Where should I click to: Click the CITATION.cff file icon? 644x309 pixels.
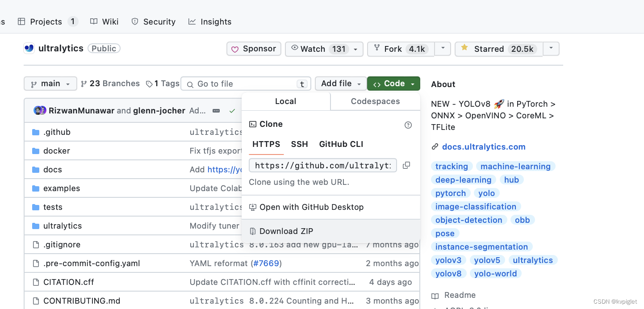click(x=36, y=282)
